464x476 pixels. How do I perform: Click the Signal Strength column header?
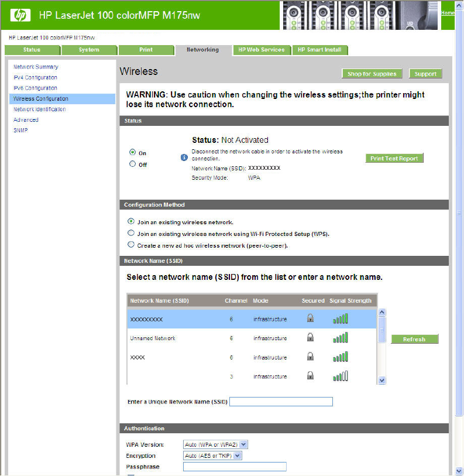[x=350, y=300]
